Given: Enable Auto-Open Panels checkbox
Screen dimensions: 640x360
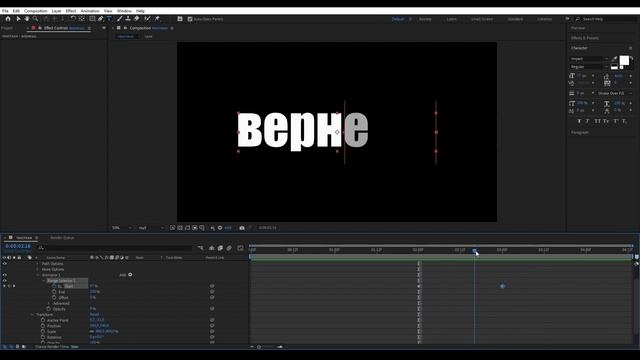Looking at the screenshot, I should [190, 19].
